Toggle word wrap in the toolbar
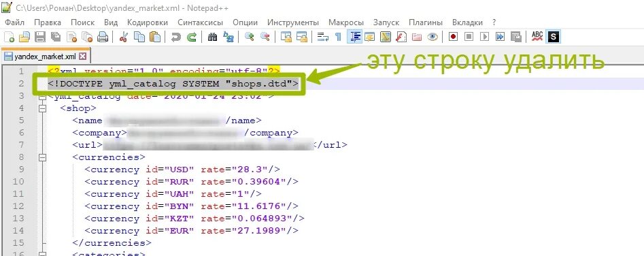The image size is (644, 256). click(x=323, y=37)
